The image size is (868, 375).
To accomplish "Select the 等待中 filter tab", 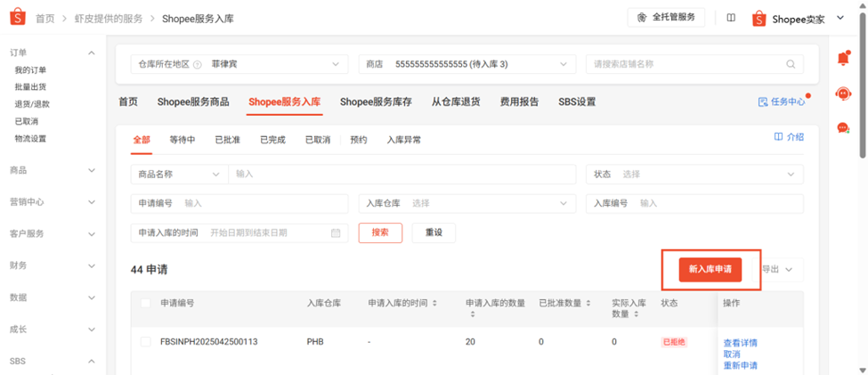I will (183, 140).
